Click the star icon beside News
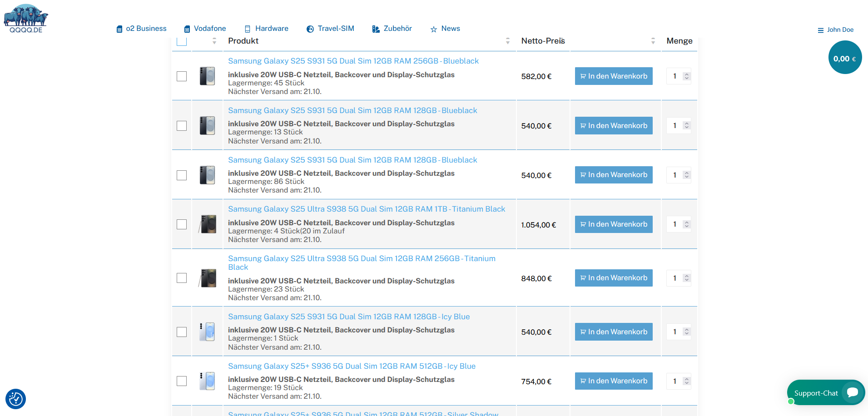This screenshot has height=416, width=868. pyautogui.click(x=433, y=29)
